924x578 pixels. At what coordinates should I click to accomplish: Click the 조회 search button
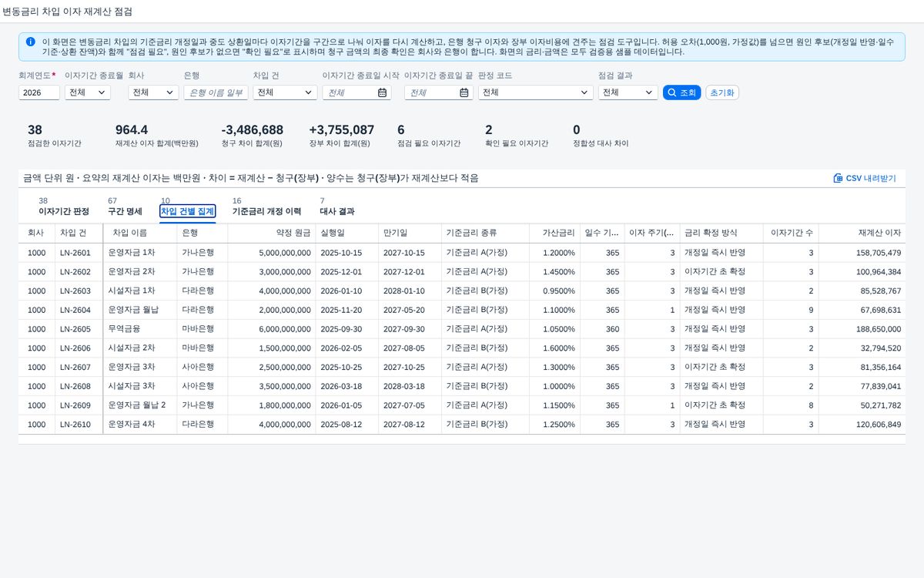(x=681, y=92)
